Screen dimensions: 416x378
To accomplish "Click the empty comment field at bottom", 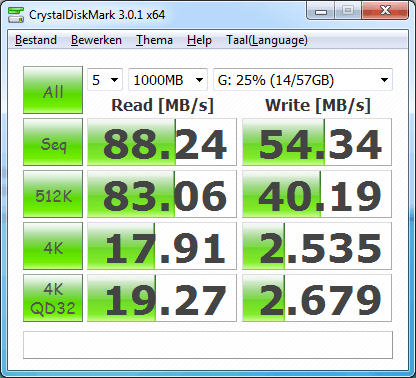I will [x=208, y=345].
